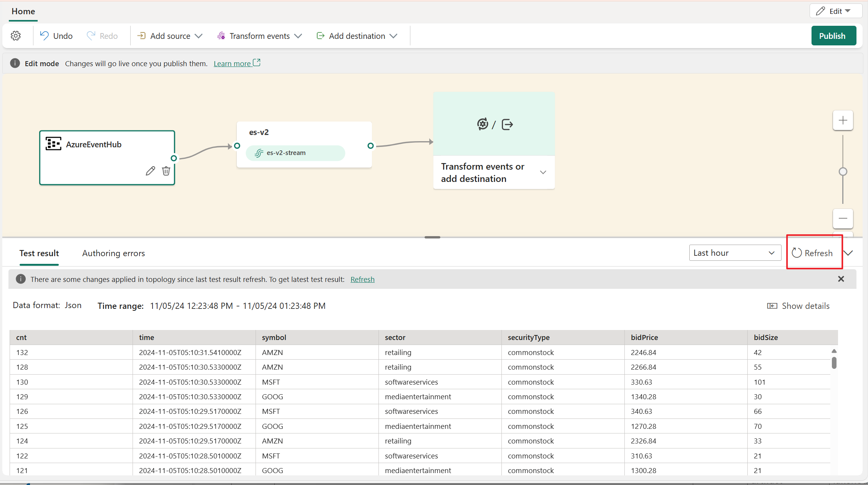Select the Authoring errors tab
Image resolution: width=868 pixels, height=485 pixels.
pyautogui.click(x=113, y=253)
